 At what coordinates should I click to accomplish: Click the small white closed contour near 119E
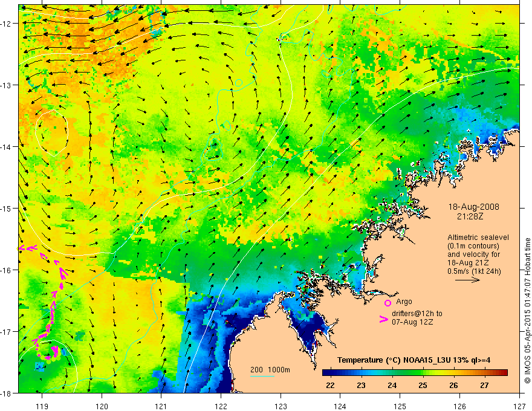click(52, 133)
